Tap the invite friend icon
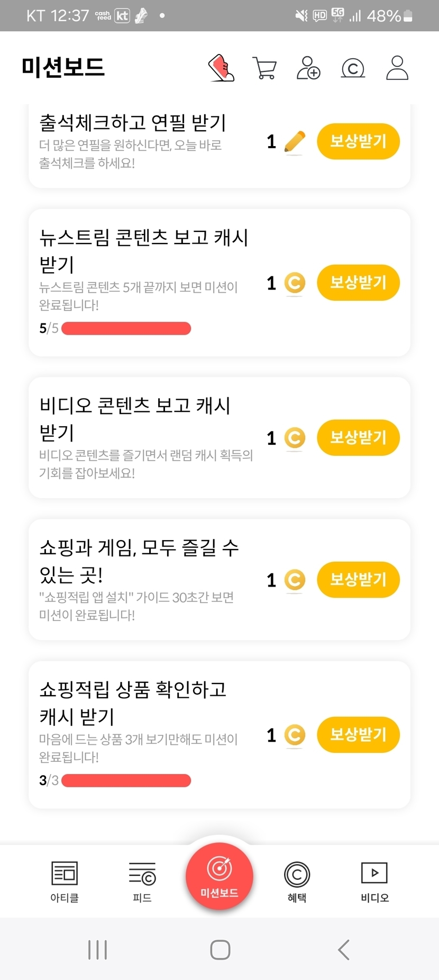Screen dimensions: 439x980 coord(308,68)
